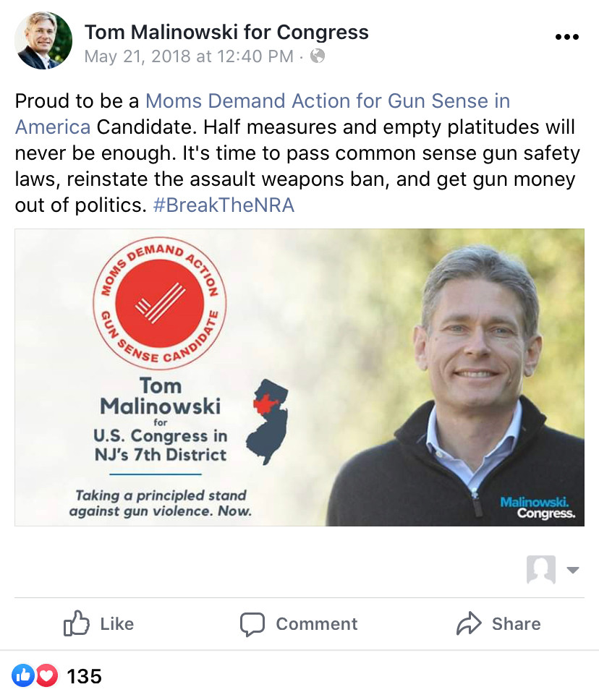Viewport: 599px width, 700px height.
Task: Click the gray commenting-as avatar selector
Action: (x=541, y=570)
